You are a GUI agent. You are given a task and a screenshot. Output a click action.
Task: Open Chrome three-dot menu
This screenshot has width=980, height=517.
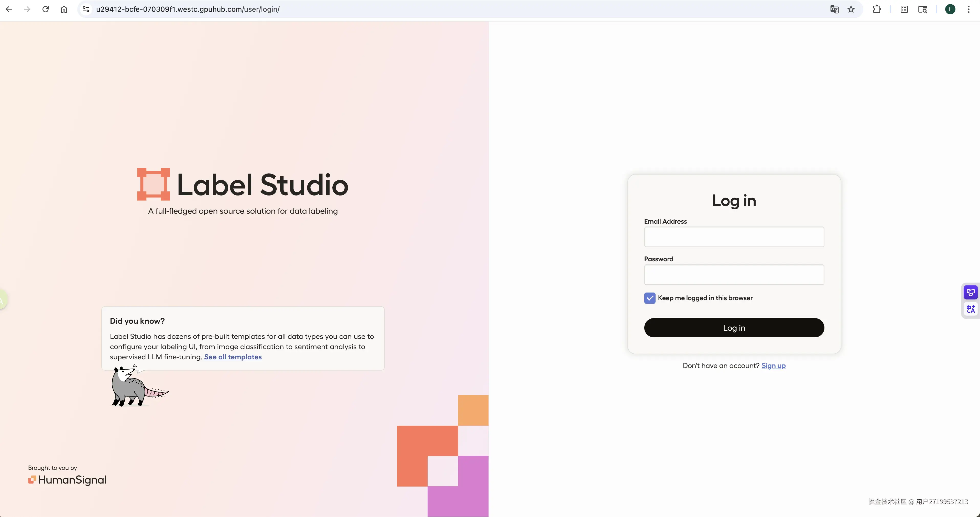968,9
